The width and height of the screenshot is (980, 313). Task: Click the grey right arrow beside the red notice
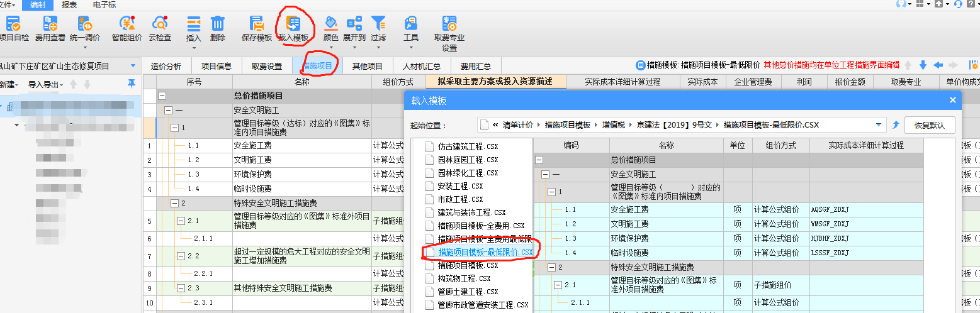pyautogui.click(x=953, y=65)
